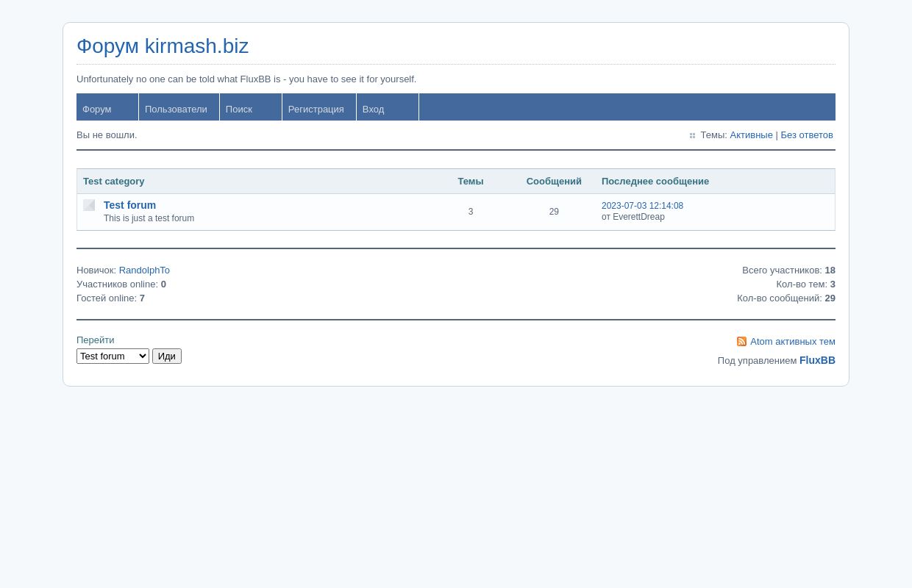The image size is (912, 588).
Task: Click the Test category header
Action: [114, 182]
